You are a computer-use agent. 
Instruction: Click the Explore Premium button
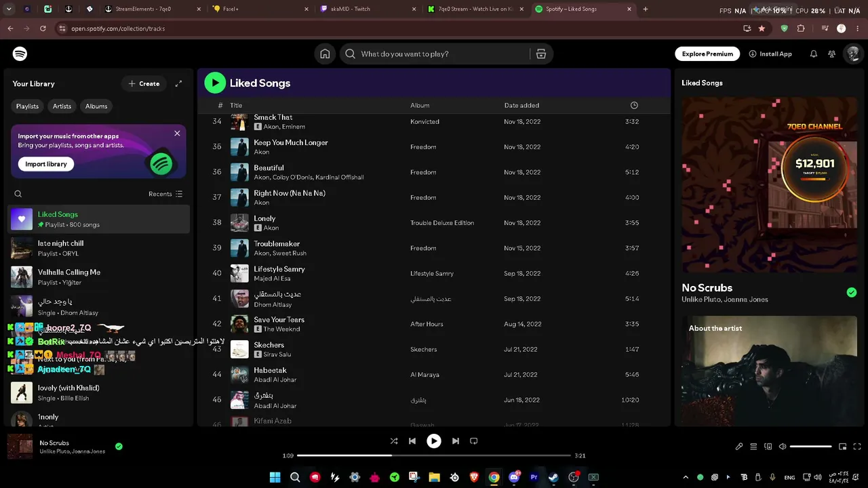(707, 54)
